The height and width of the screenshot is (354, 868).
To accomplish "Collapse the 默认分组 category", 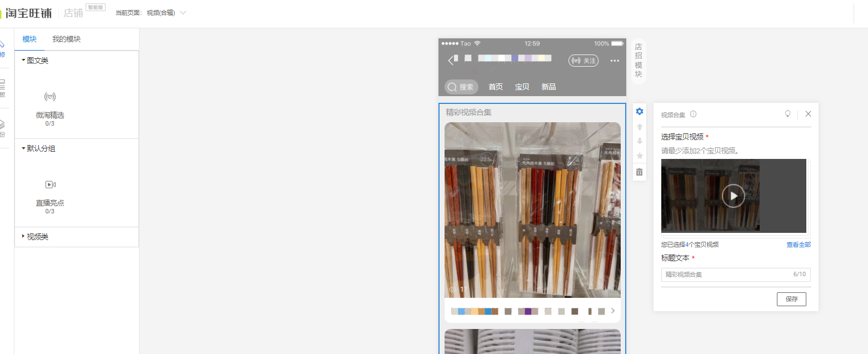I will 38,148.
